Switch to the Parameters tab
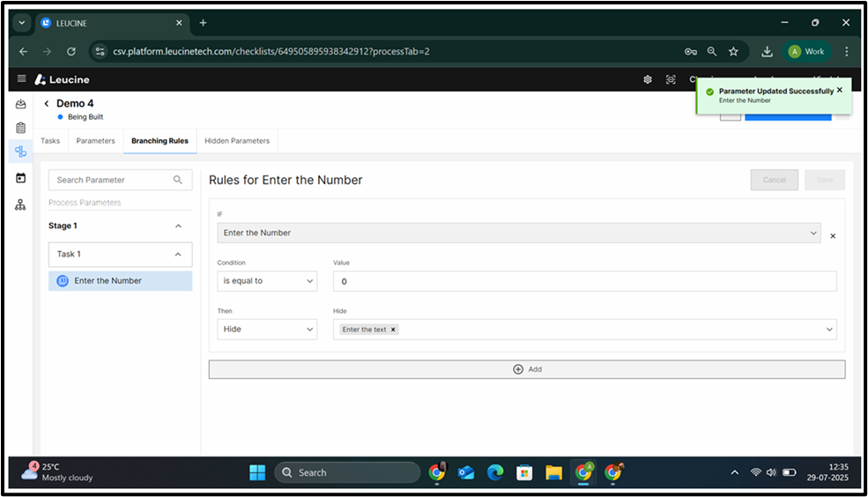The width and height of the screenshot is (868, 497). (x=95, y=141)
